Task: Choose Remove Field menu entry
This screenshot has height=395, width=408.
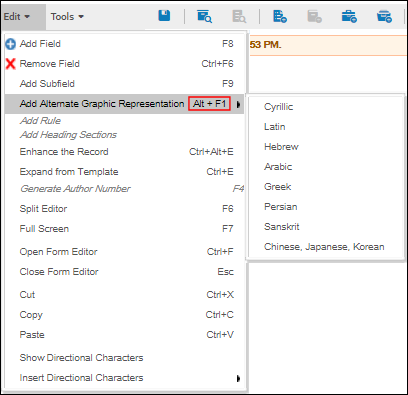Action: tap(125, 64)
